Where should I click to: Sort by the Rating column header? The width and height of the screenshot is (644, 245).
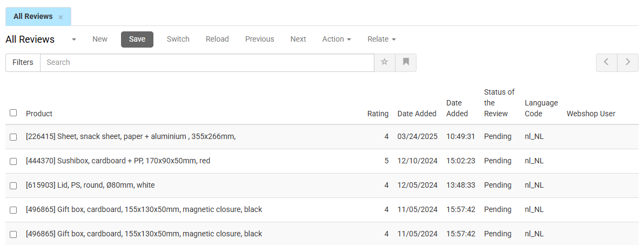point(378,114)
